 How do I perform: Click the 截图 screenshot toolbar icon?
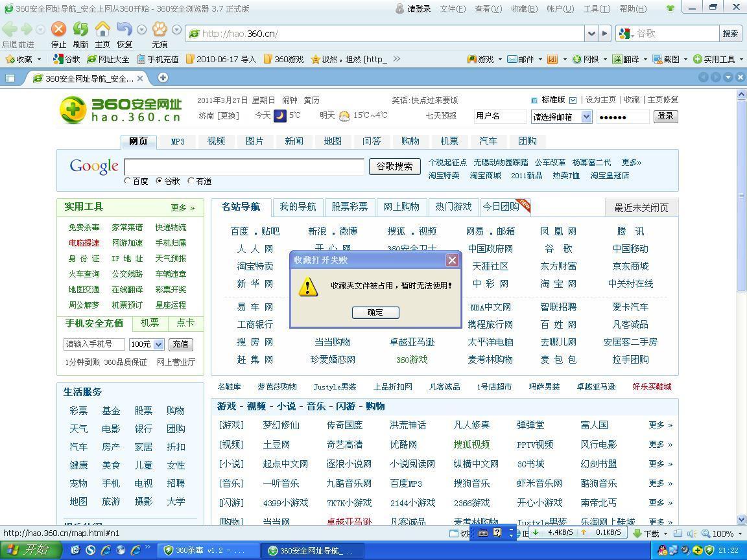click(x=658, y=59)
